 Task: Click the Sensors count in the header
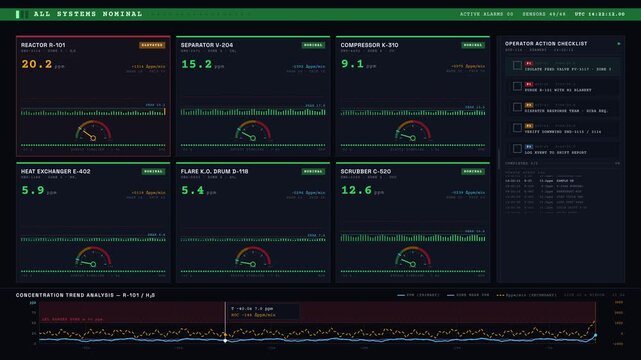[x=544, y=14]
